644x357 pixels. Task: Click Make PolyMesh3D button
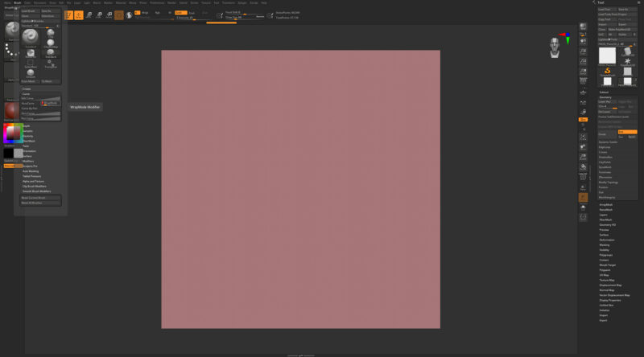(622, 30)
